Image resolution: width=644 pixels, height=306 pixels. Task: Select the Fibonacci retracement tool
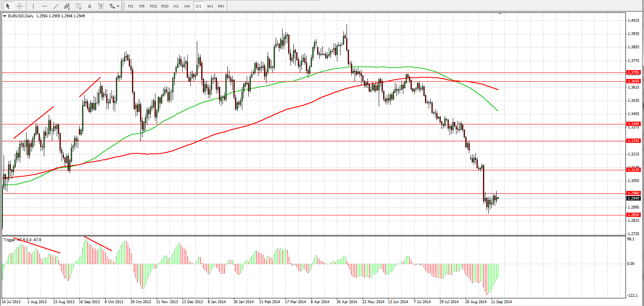tap(78, 6)
